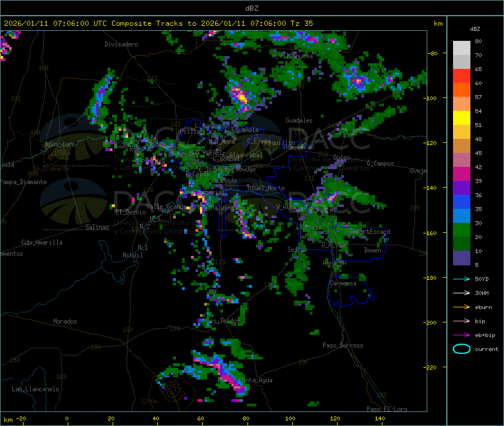
Task: Click the 'Los_Toldos' map label
Action: click(223, 321)
